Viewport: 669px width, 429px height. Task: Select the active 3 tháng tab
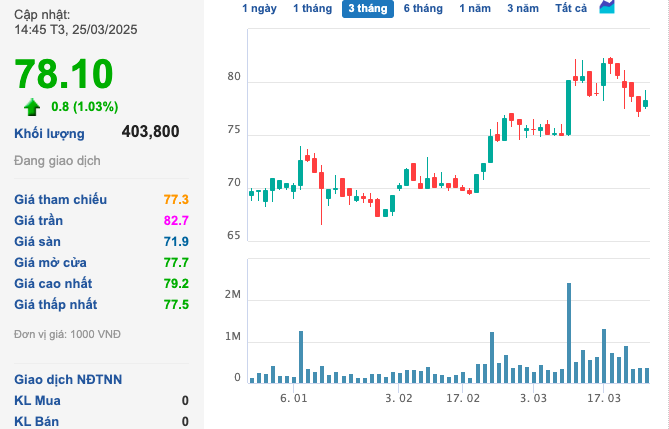367,8
